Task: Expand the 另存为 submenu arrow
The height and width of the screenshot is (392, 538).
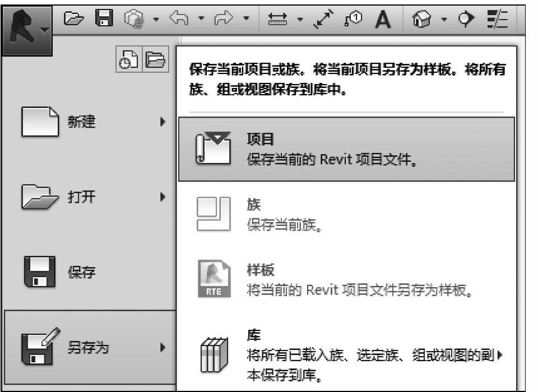Action: [x=163, y=347]
